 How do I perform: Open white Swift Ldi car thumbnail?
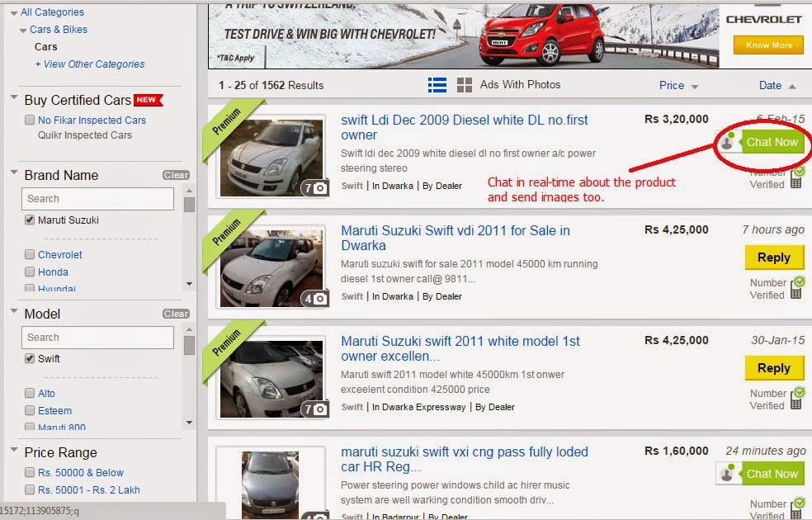[271, 158]
